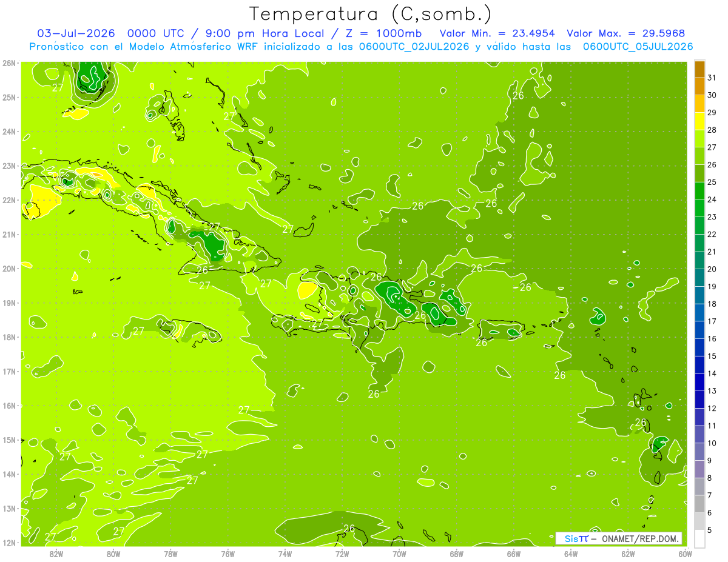Click the "66W" longitude axis label
Viewport: 728px width, 562px height.
pos(514,554)
